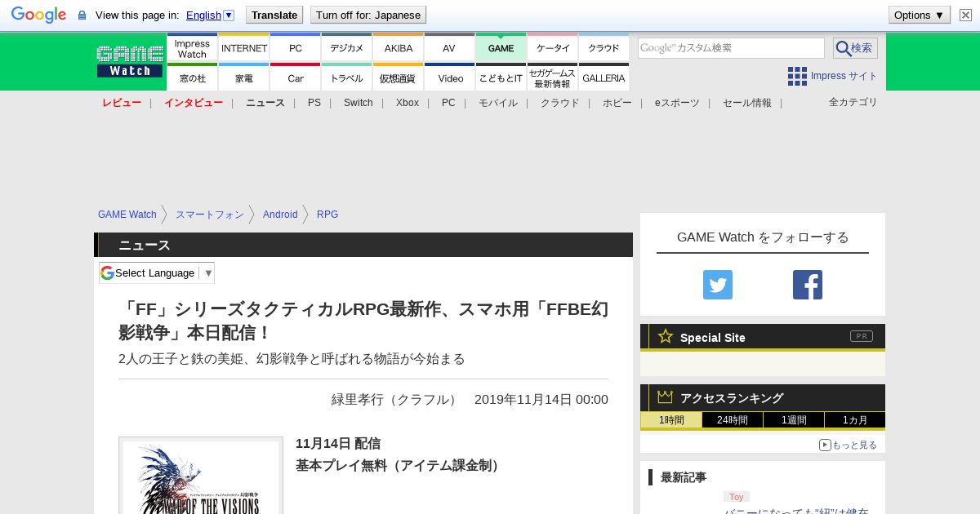Go to セール情報 category

pos(747,103)
